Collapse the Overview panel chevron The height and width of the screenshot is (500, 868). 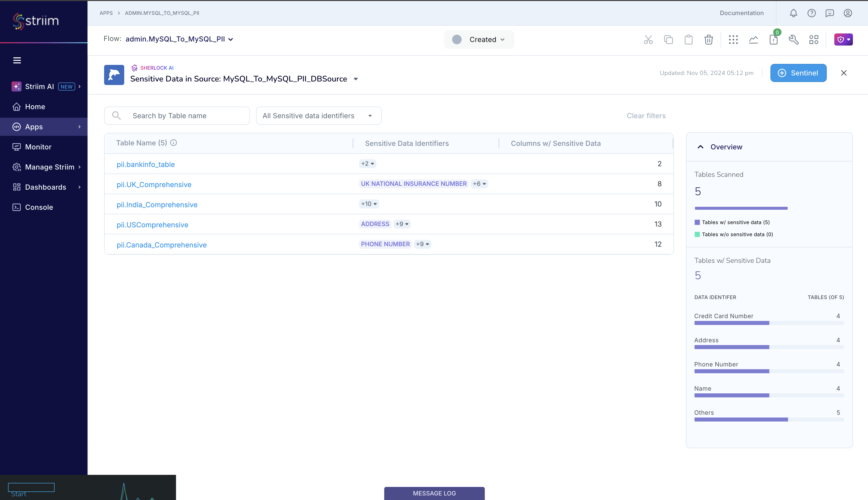click(x=701, y=147)
